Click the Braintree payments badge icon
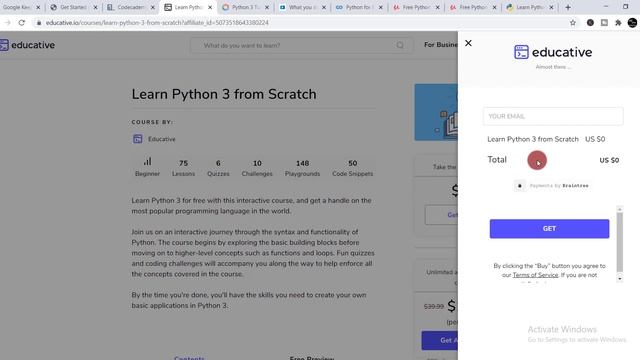The width and height of the screenshot is (640, 360). click(520, 186)
